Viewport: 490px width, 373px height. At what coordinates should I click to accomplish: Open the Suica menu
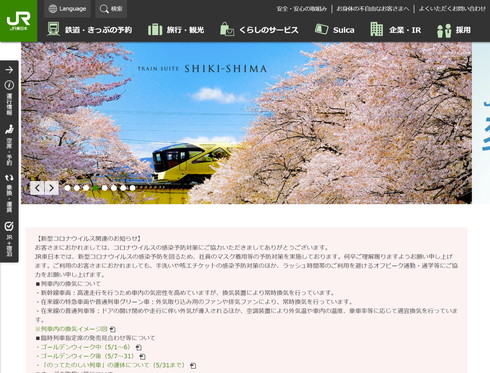[x=335, y=30]
